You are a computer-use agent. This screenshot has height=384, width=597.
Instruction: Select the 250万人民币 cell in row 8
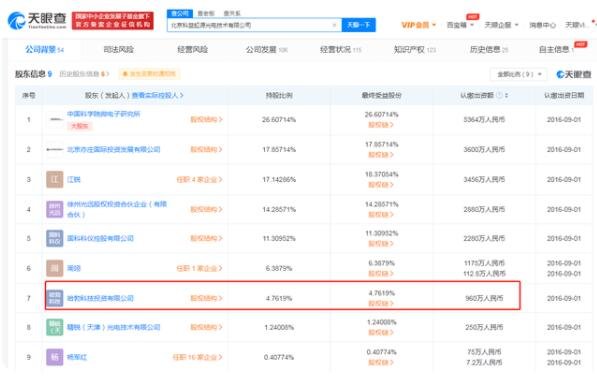pos(484,327)
